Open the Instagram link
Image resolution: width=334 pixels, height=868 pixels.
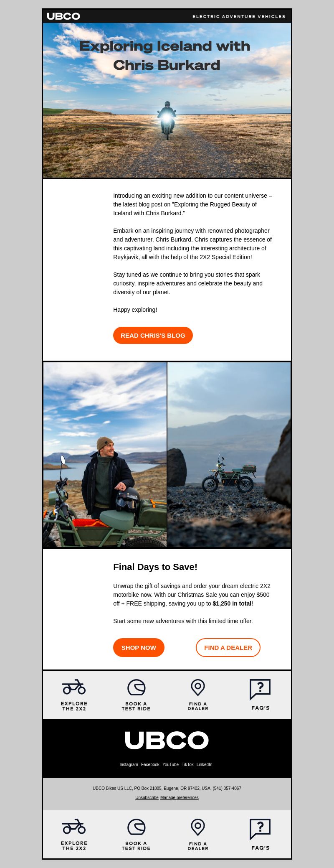[129, 764]
